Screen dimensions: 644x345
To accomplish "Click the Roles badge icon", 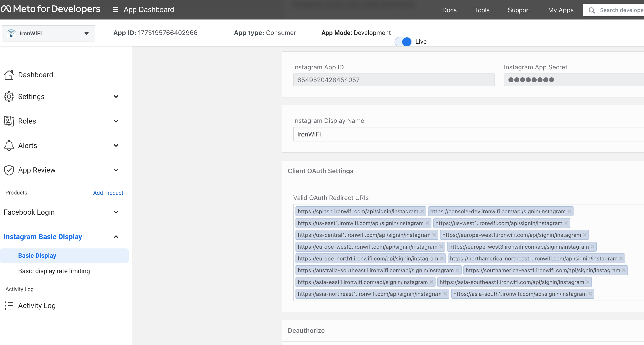I will pyautogui.click(x=9, y=121).
